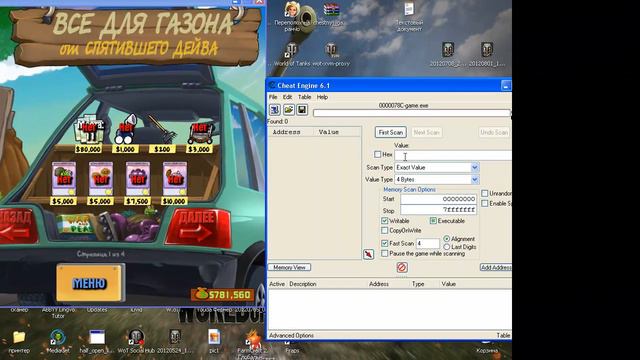The image size is (640, 360).
Task: Click the scan Value input field
Action: click(453, 155)
